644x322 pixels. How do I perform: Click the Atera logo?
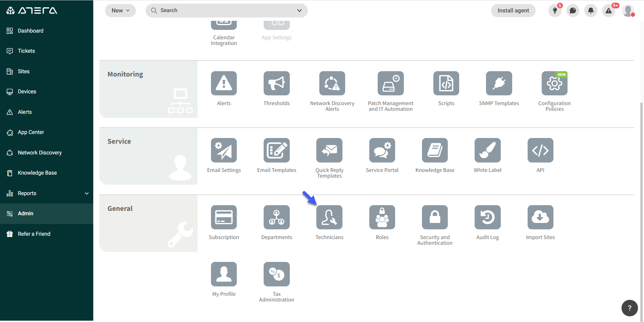pyautogui.click(x=32, y=10)
